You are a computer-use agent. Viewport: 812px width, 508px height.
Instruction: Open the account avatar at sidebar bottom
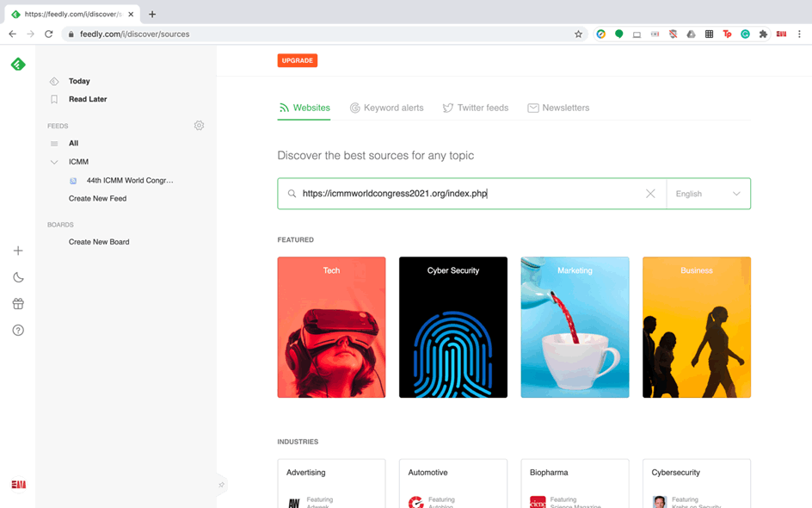pyautogui.click(x=19, y=484)
